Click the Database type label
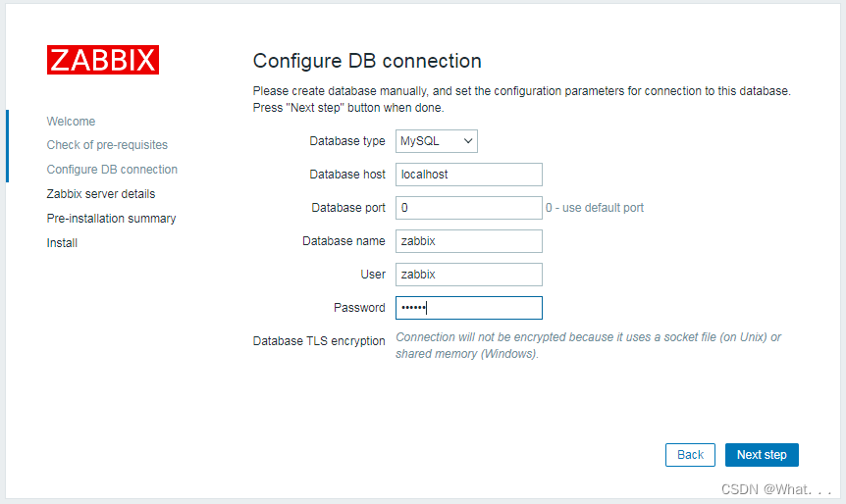This screenshot has height=504, width=846. [x=346, y=141]
